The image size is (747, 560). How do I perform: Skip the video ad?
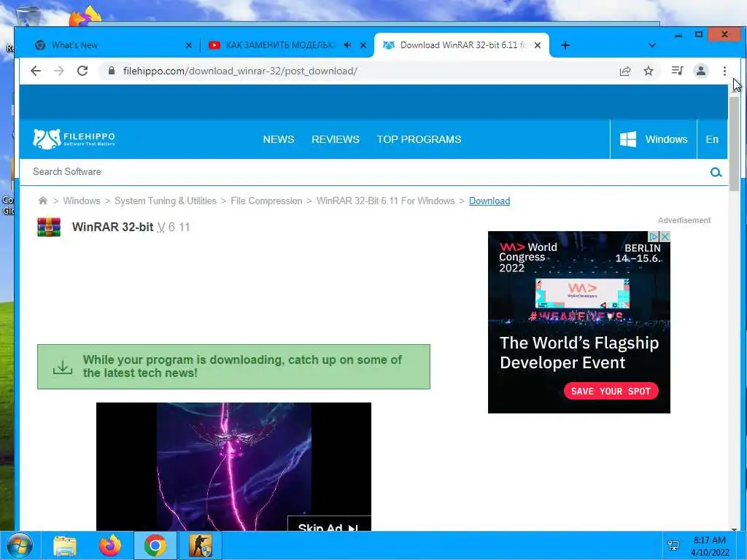329,524
